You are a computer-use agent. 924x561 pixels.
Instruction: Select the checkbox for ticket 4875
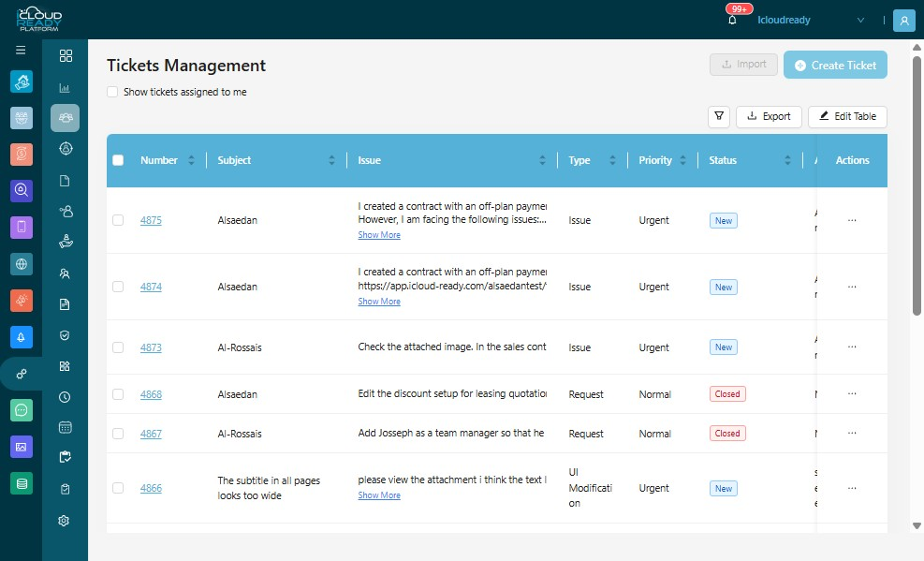(118, 220)
